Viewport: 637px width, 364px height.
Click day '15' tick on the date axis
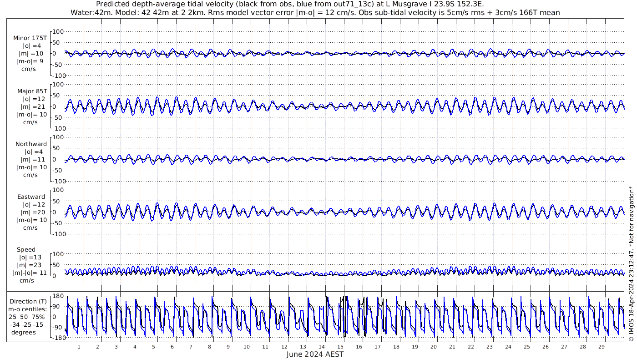point(340,347)
